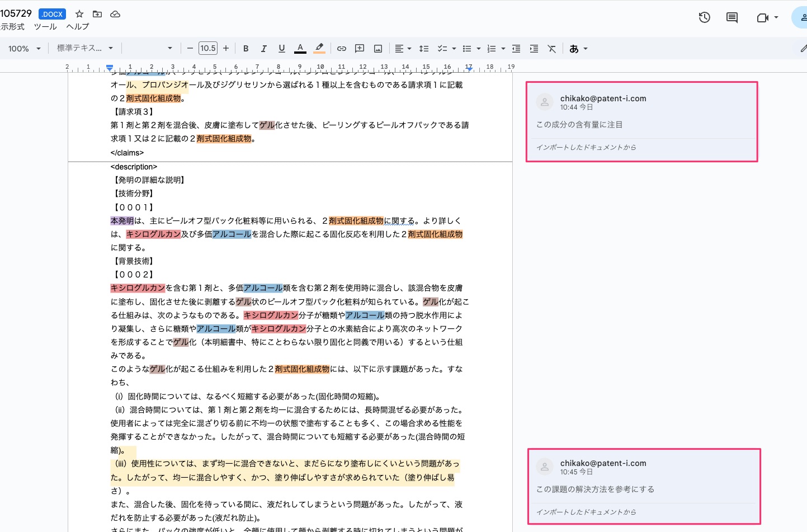Toggle italic formatting
The height and width of the screenshot is (532, 807).
(263, 49)
